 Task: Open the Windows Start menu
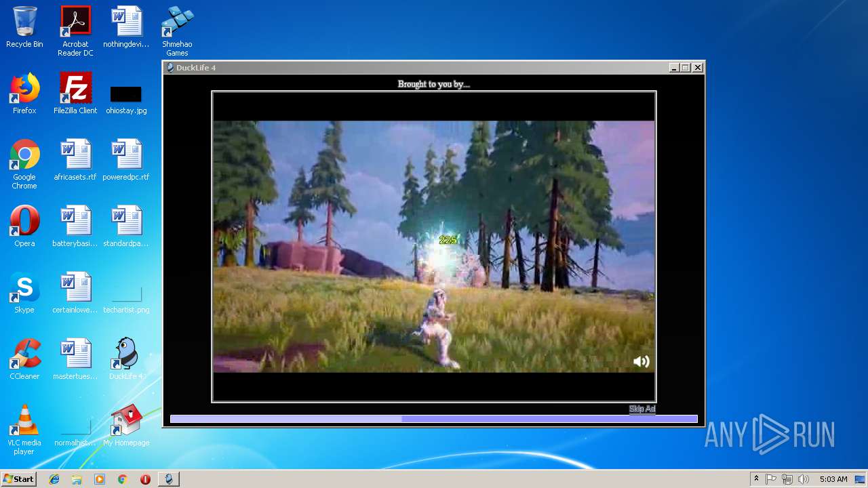[18, 479]
